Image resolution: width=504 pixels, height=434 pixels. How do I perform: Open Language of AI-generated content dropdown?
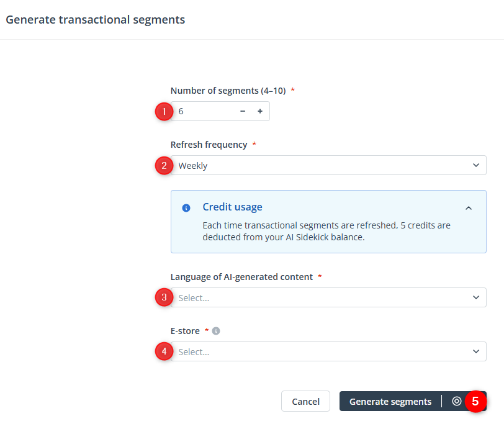(328, 297)
